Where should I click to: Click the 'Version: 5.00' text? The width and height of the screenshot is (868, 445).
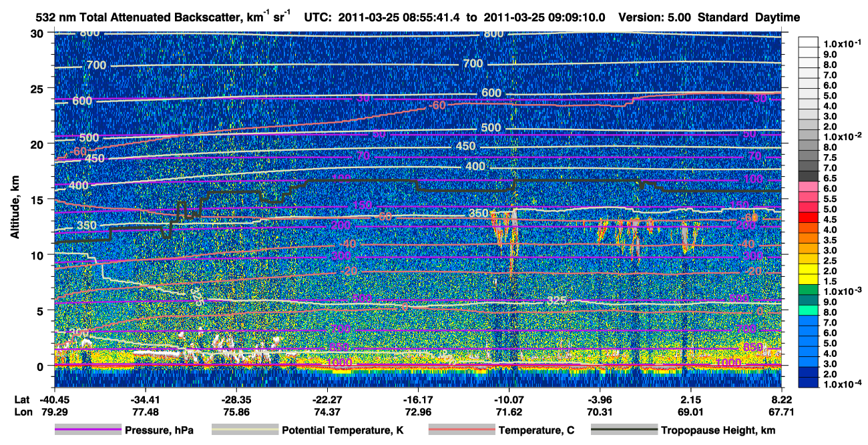point(655,17)
